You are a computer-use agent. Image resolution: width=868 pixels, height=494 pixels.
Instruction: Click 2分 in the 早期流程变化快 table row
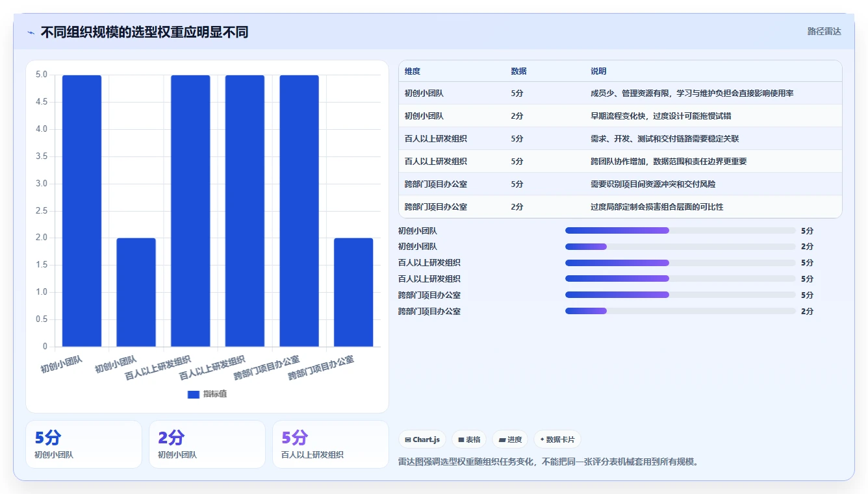[x=517, y=116]
